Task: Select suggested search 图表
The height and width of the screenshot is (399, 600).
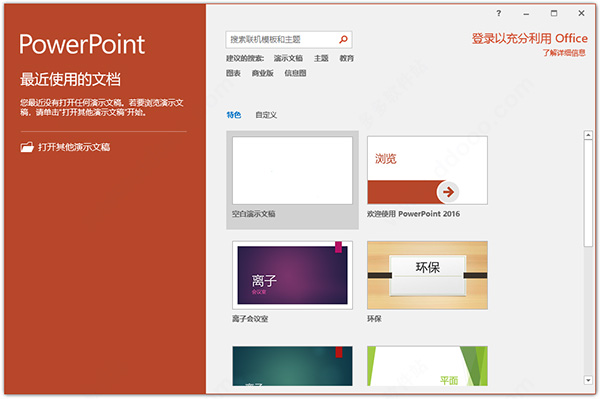Action: [233, 73]
